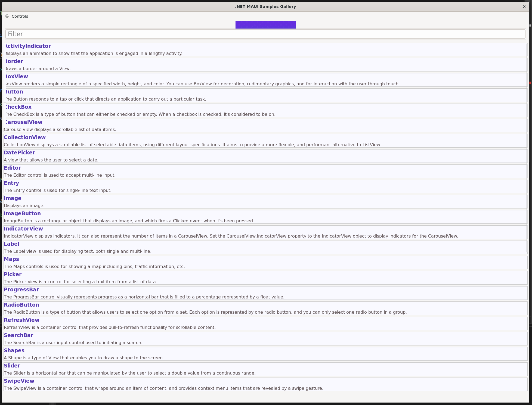532x405 pixels.
Task: Choose the DatePicker list item
Action: click(x=19, y=153)
